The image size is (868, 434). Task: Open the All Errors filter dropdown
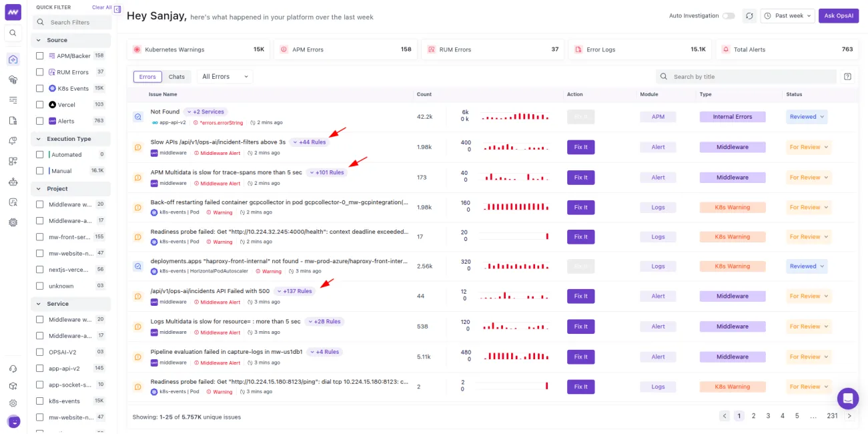[x=225, y=77]
